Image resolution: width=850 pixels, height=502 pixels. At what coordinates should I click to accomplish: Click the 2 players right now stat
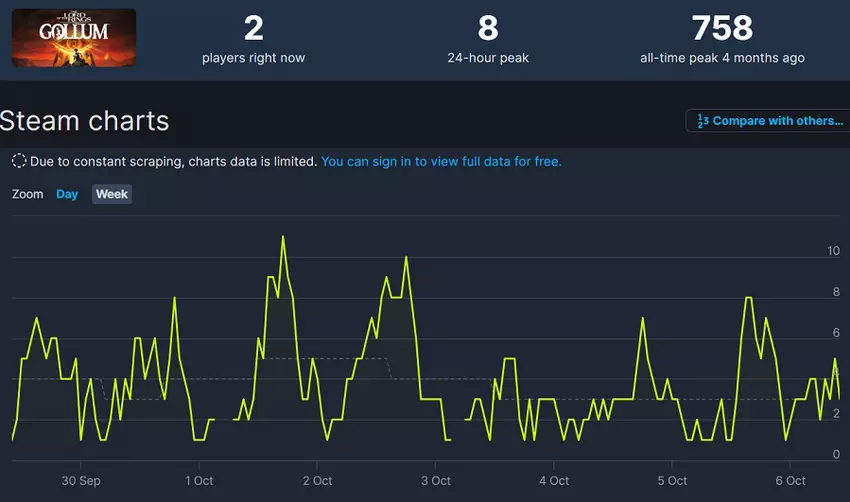coord(253,27)
